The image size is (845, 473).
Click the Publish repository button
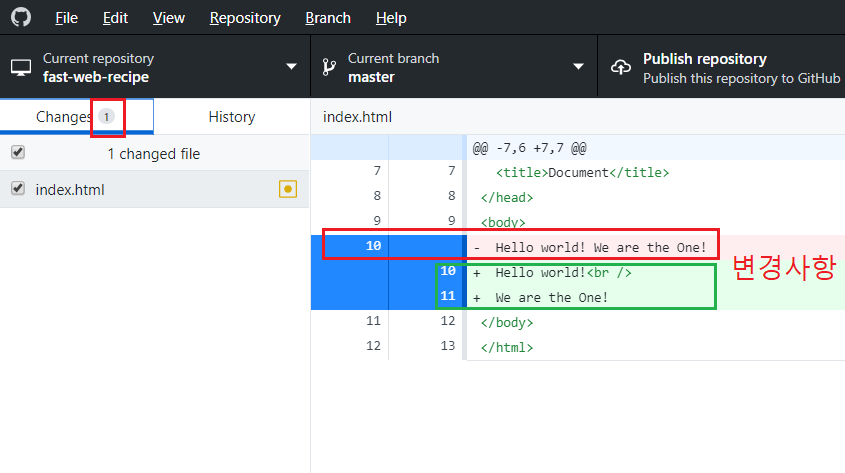coord(722,67)
